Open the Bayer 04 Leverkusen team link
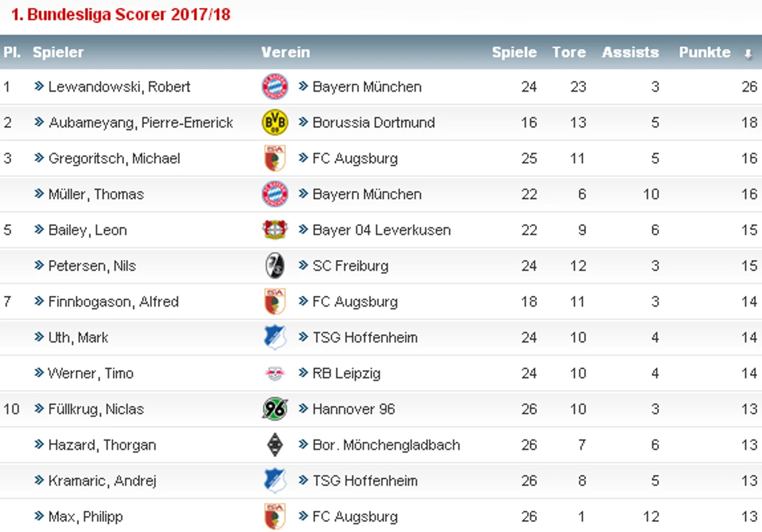 [x=381, y=230]
